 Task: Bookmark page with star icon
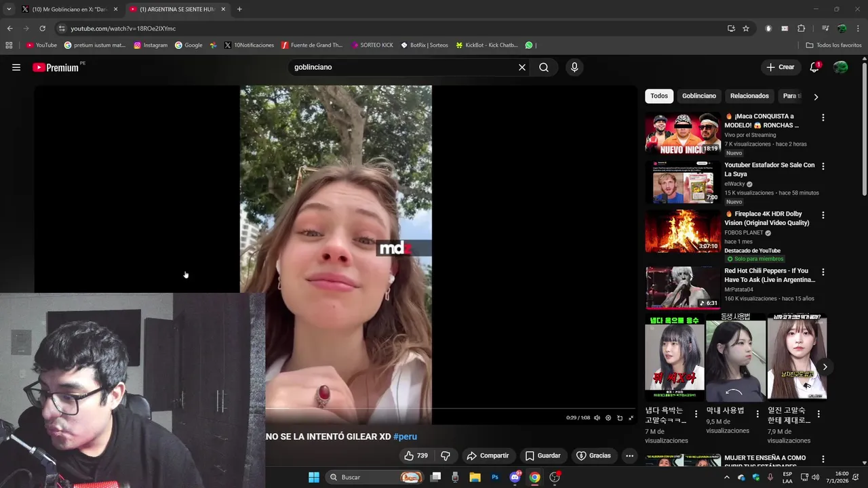[x=746, y=28]
